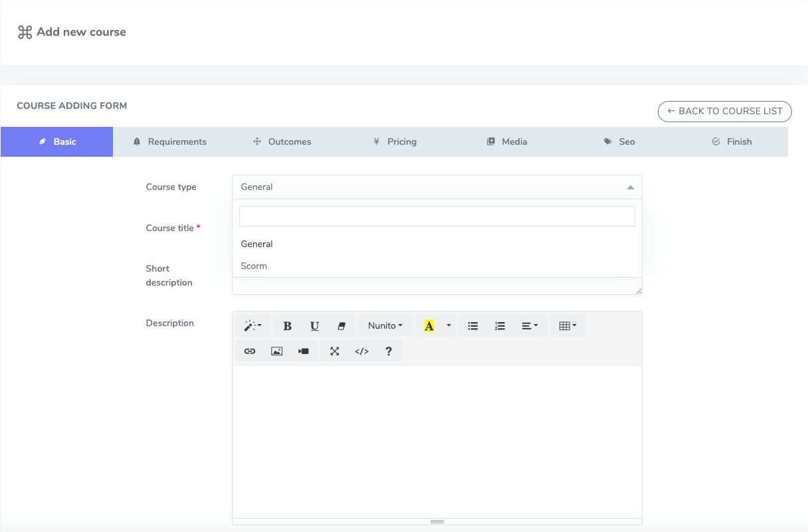Image resolution: width=808 pixels, height=532 pixels.
Task: Open the paragraph alignment dropdown
Action: pos(530,326)
